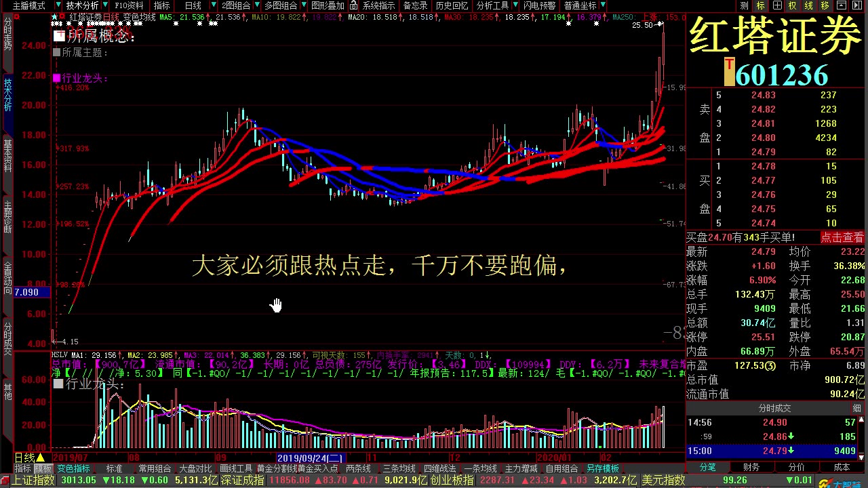Select the 四维战法 template tab
The width and height of the screenshot is (868, 488).
pos(439,468)
